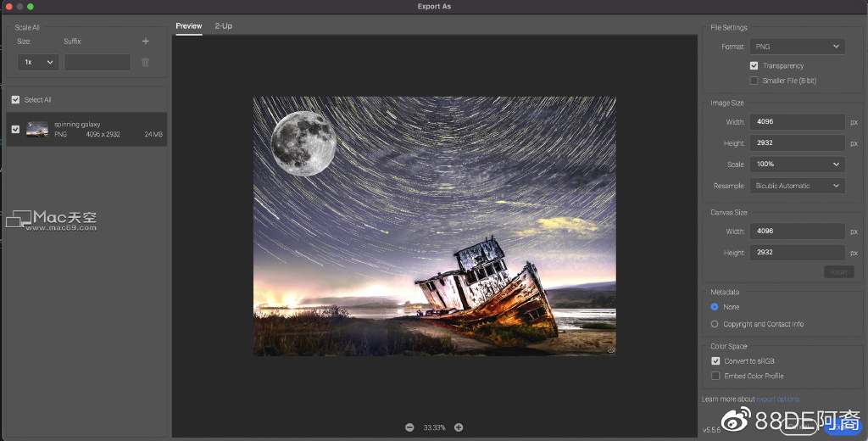Click the Image Size Width field
The height and width of the screenshot is (441, 868).
[797, 121]
